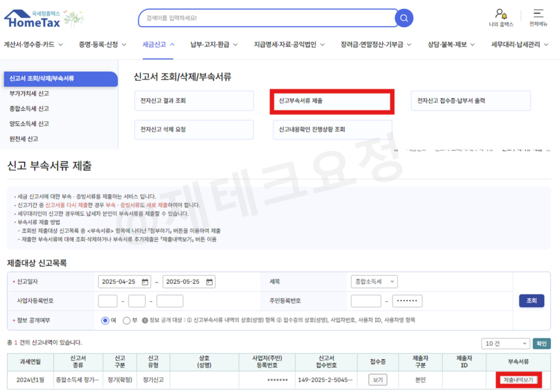559x392 pixels.
Task: Click 과세연월 column header
Action: [x=31, y=362]
